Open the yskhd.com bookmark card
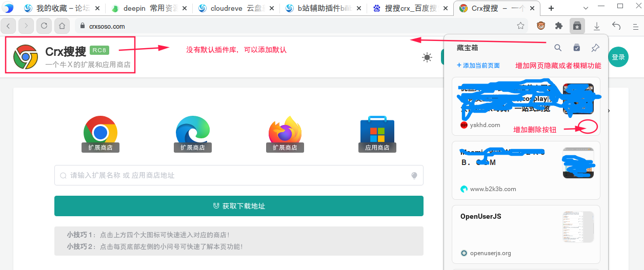Screen dimensions: 644x270 (526, 107)
